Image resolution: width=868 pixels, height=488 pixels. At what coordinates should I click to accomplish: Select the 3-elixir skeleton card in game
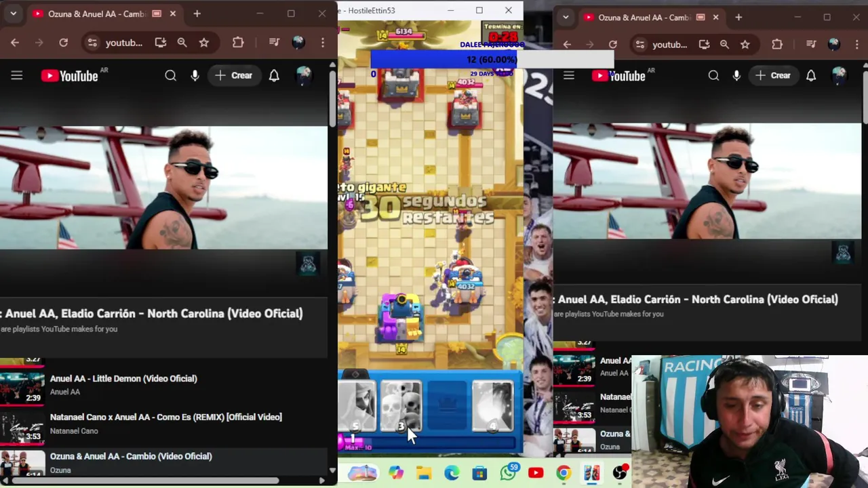pyautogui.click(x=401, y=407)
